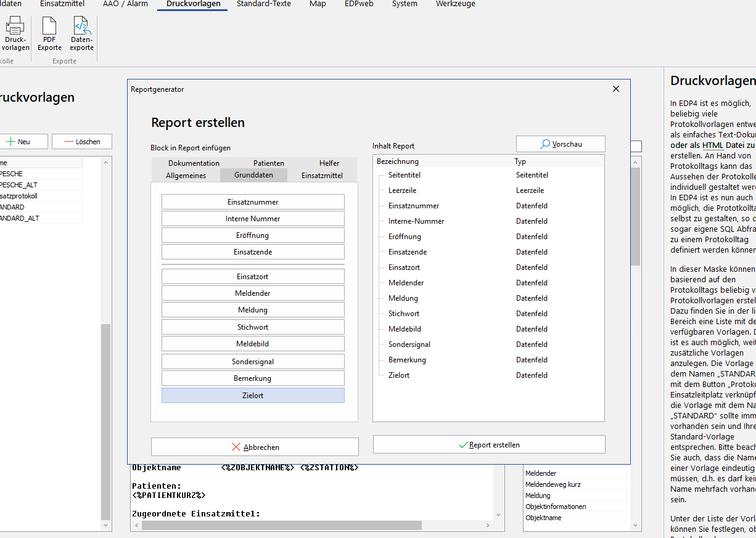Open the Werkzeuge ribbon tab
This screenshot has width=756, height=538.
coord(455,4)
